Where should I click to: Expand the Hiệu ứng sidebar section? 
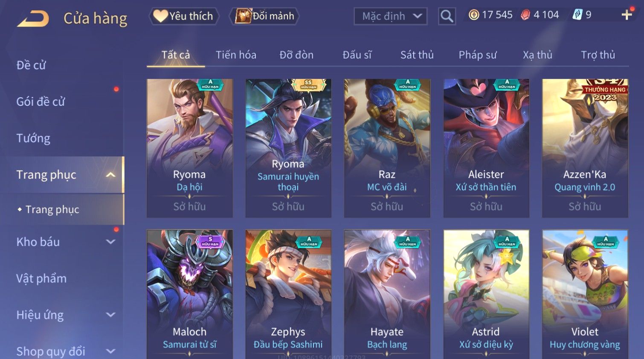tap(110, 315)
